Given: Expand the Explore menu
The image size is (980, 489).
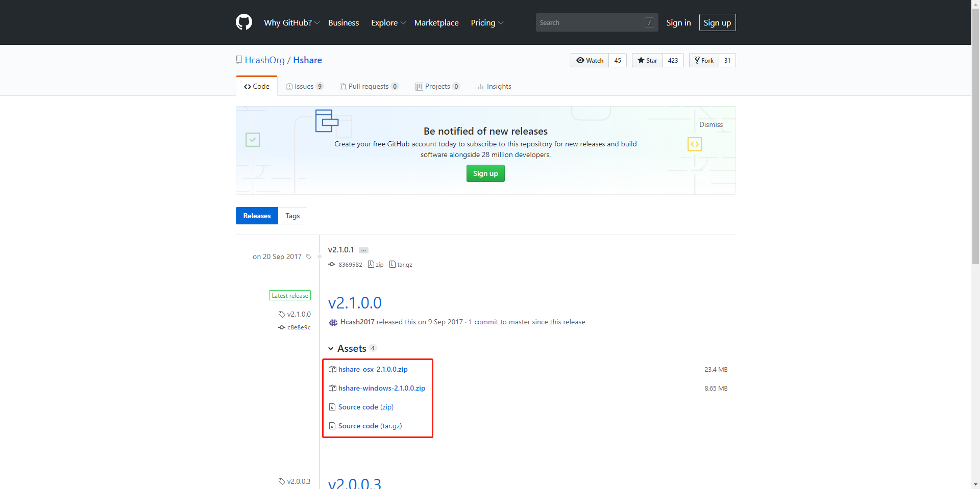Looking at the screenshot, I should click(x=388, y=22).
